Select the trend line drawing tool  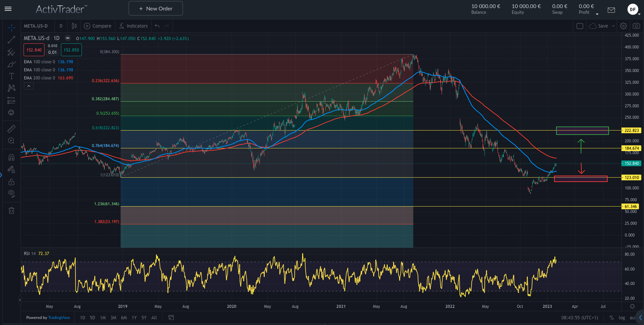tap(11, 40)
